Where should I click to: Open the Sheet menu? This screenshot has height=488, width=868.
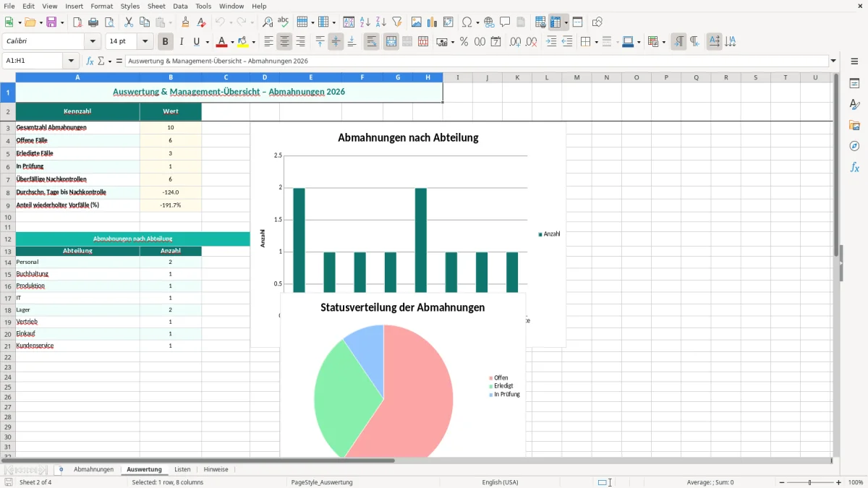coord(156,6)
